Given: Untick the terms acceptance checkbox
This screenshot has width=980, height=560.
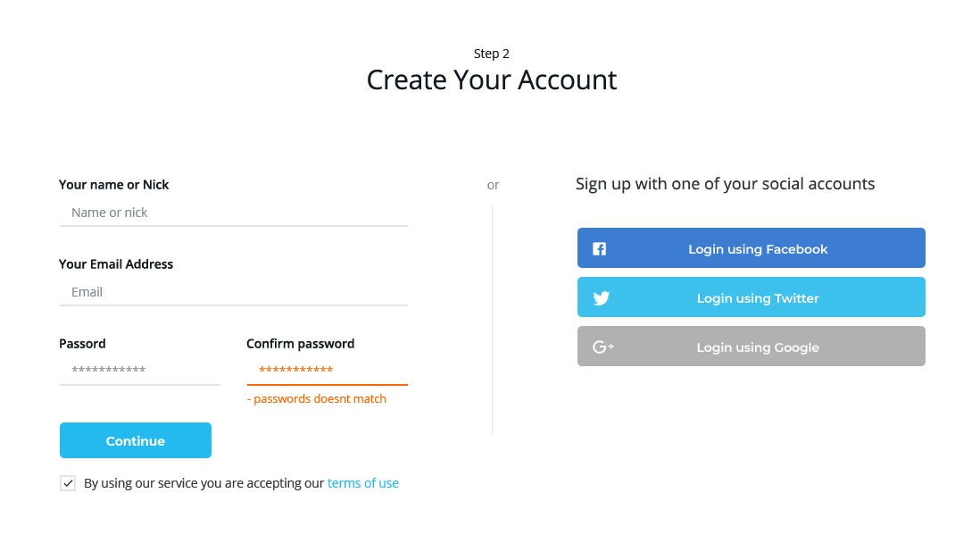Looking at the screenshot, I should (68, 483).
